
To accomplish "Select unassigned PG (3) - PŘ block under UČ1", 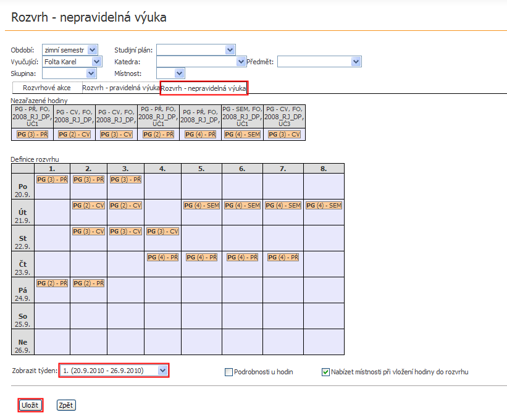I will coord(32,135).
